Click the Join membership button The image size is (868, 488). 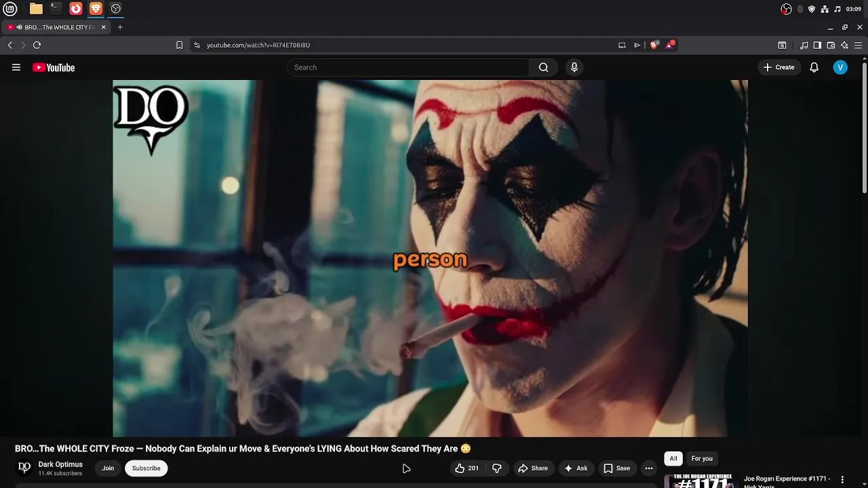pyautogui.click(x=108, y=468)
